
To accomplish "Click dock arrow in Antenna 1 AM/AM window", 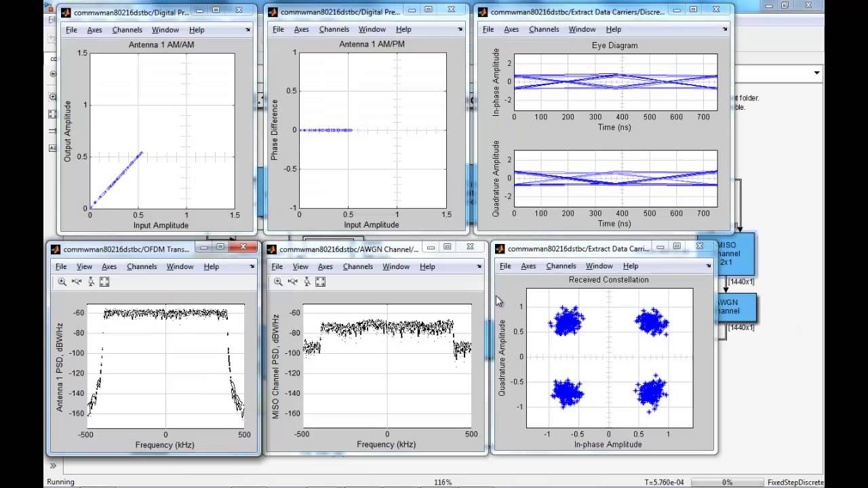I will click(248, 30).
